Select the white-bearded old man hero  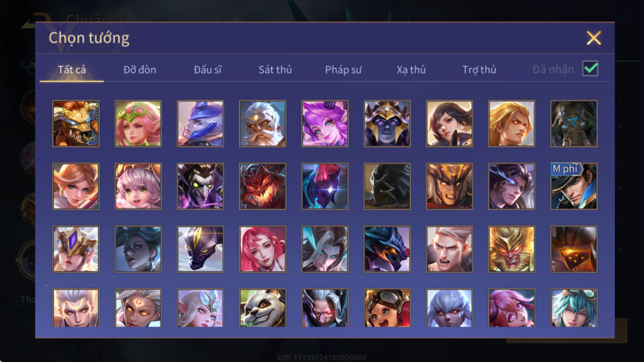tap(262, 124)
